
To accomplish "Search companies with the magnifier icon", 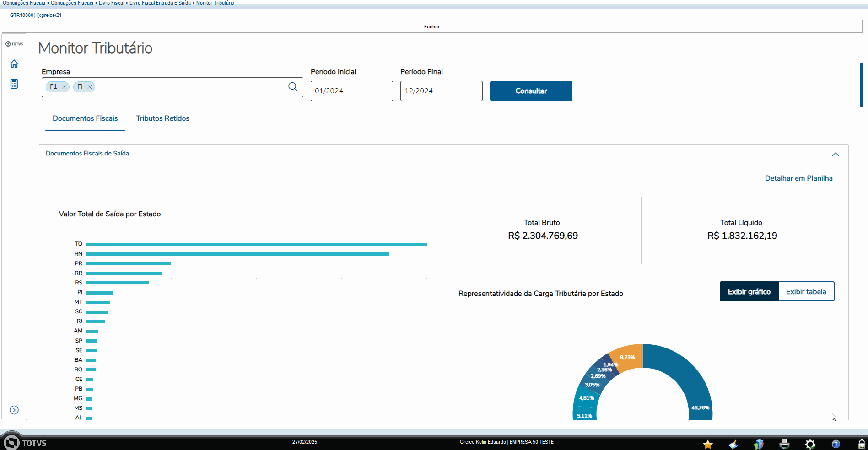I will point(293,87).
